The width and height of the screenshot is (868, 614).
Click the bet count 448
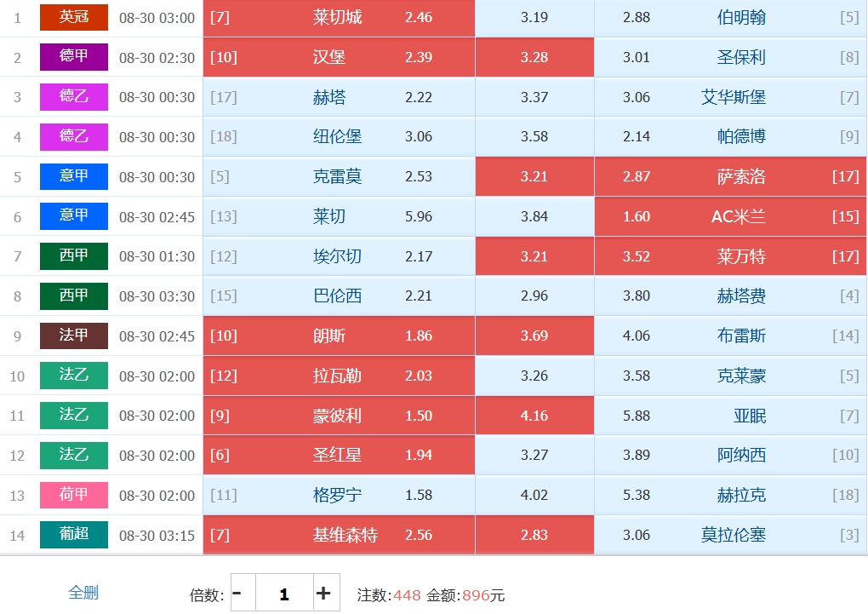[x=407, y=595]
